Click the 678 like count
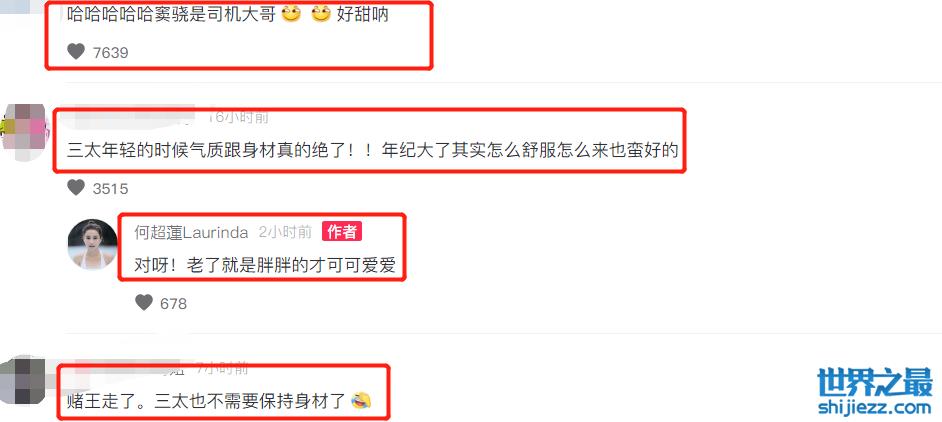This screenshot has height=422, width=942. coord(174,304)
